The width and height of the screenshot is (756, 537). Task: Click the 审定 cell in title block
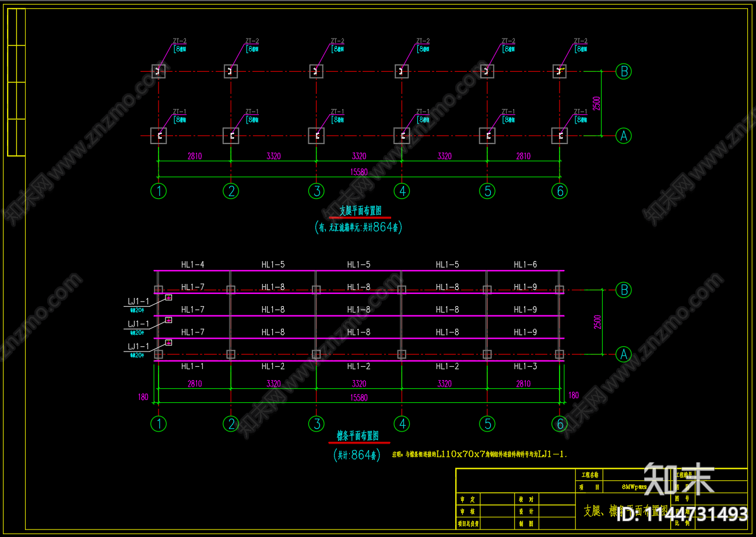(467, 500)
